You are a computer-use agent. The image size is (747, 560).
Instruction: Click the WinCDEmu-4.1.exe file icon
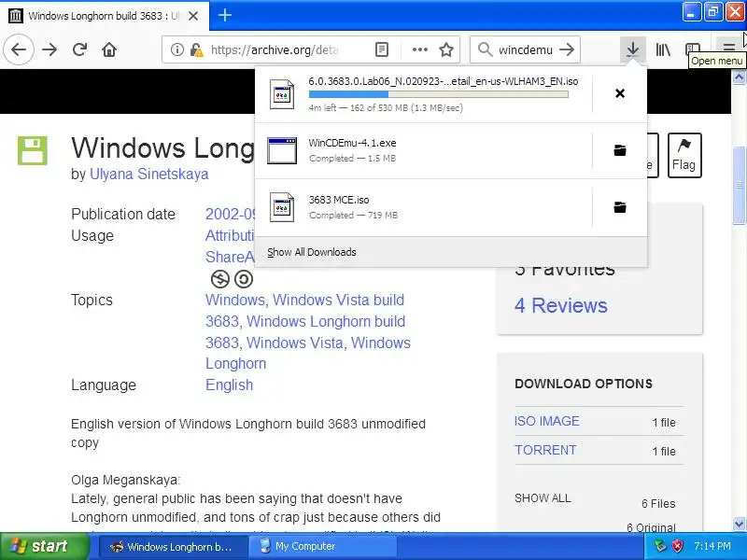[282, 150]
